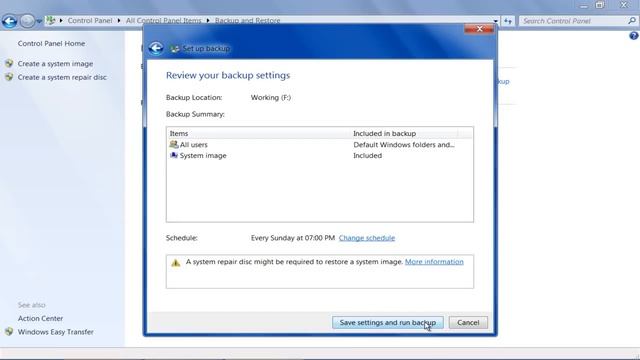
Task: Click the Set up backup title icon
Action: pyautogui.click(x=175, y=49)
